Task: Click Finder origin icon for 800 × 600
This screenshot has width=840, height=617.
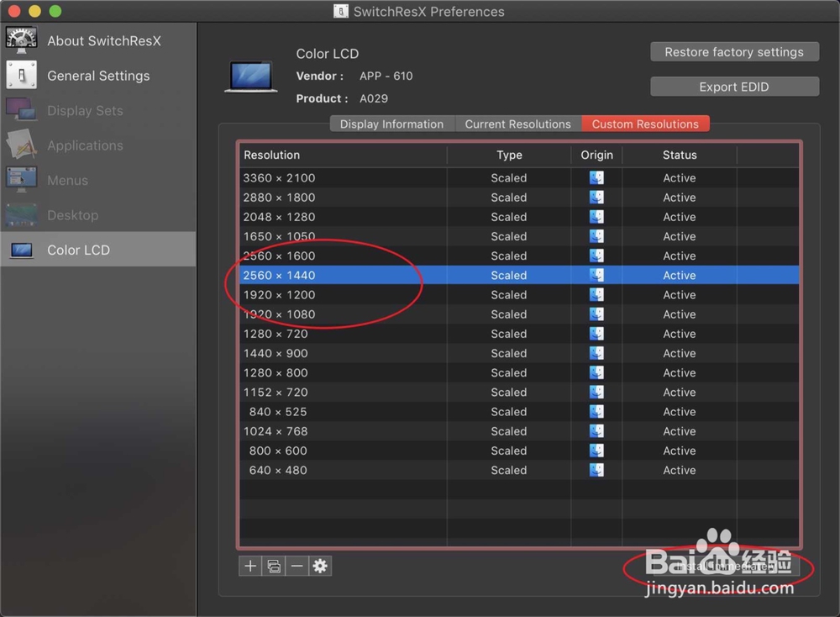Action: (x=596, y=451)
